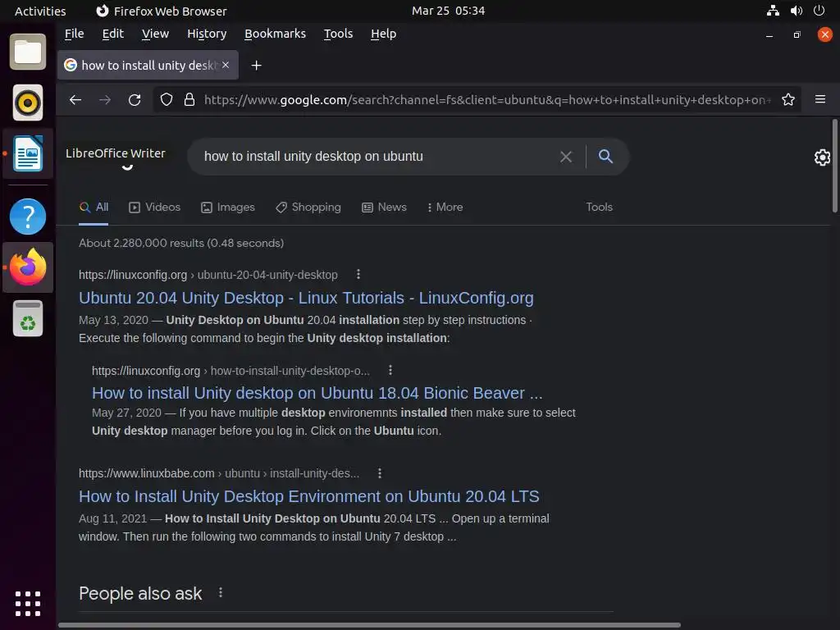Open options for the linuxconfig 20.04 result
The image size is (840, 630).
358,274
